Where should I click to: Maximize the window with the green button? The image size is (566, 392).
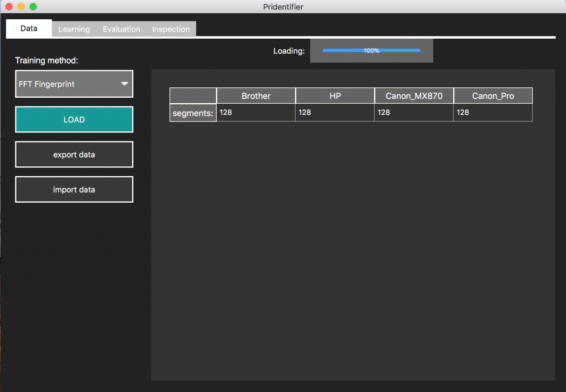pos(33,7)
